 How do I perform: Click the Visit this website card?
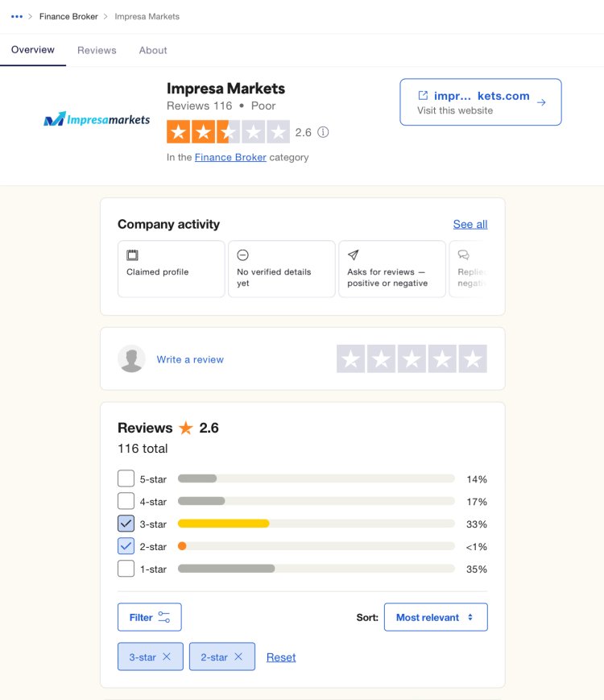480,102
